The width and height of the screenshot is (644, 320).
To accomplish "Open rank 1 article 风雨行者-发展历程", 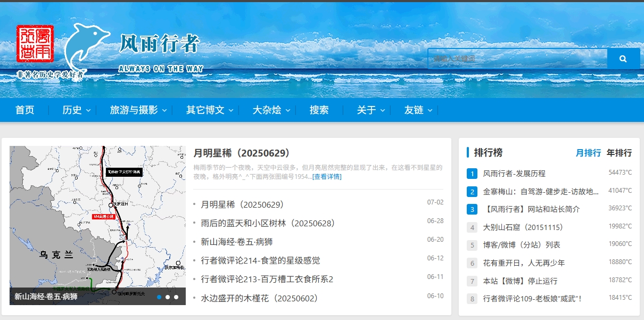I will tap(514, 174).
